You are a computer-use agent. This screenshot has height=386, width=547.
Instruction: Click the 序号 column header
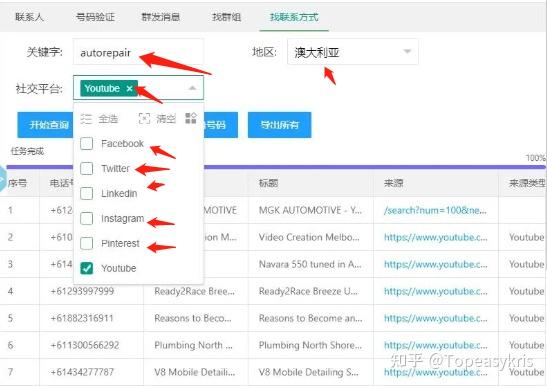[x=17, y=183]
